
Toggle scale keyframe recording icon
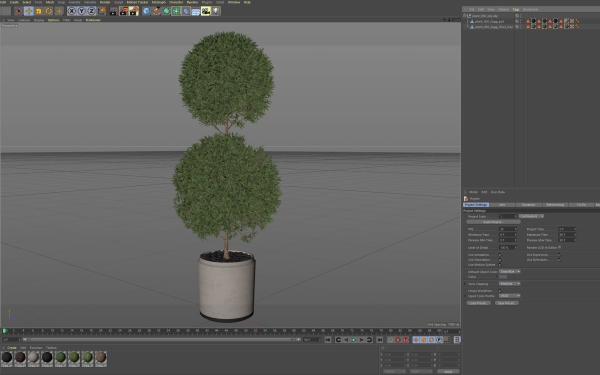pyautogui.click(x=424, y=340)
